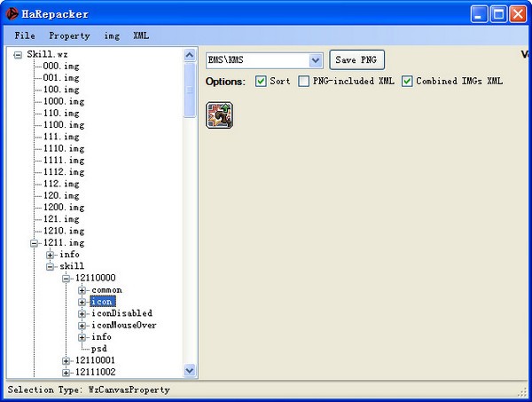Click the HaRepacker app icon in title bar
The height and width of the screenshot is (402, 532).
[x=12, y=14]
